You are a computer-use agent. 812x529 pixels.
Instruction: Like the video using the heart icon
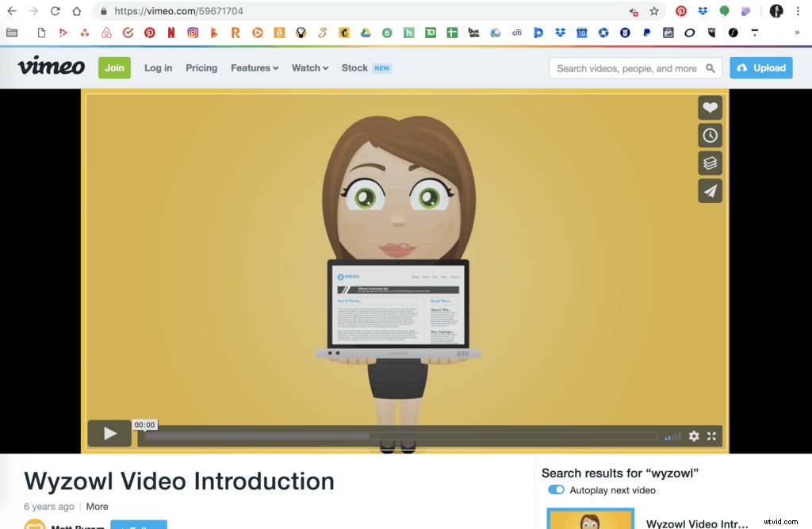point(710,107)
